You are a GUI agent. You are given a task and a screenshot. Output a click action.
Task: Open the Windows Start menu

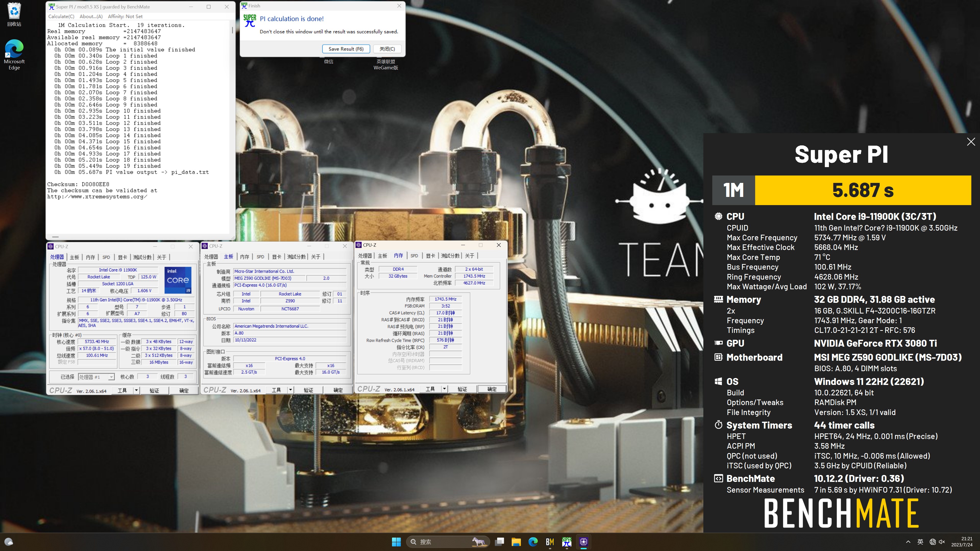click(x=396, y=542)
